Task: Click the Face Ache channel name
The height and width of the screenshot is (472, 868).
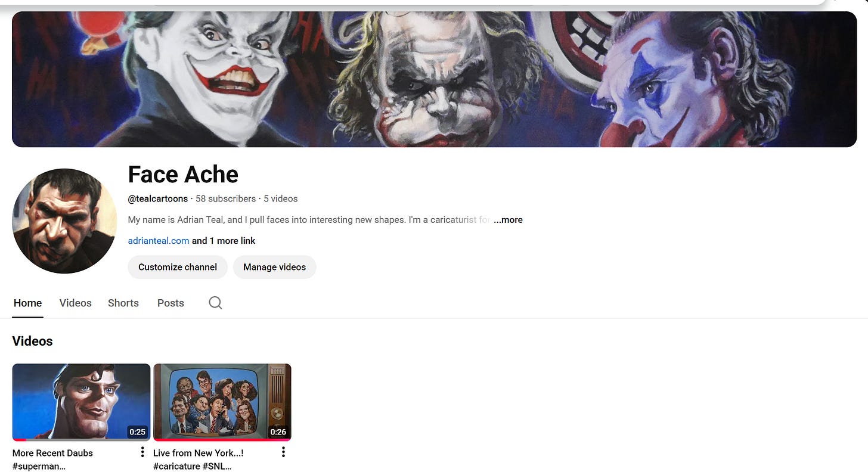Action: [183, 174]
